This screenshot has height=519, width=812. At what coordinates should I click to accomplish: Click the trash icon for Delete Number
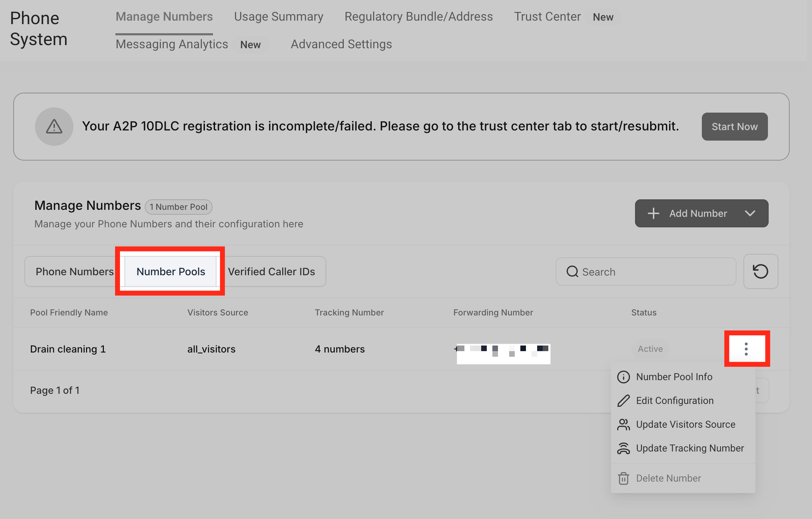624,478
